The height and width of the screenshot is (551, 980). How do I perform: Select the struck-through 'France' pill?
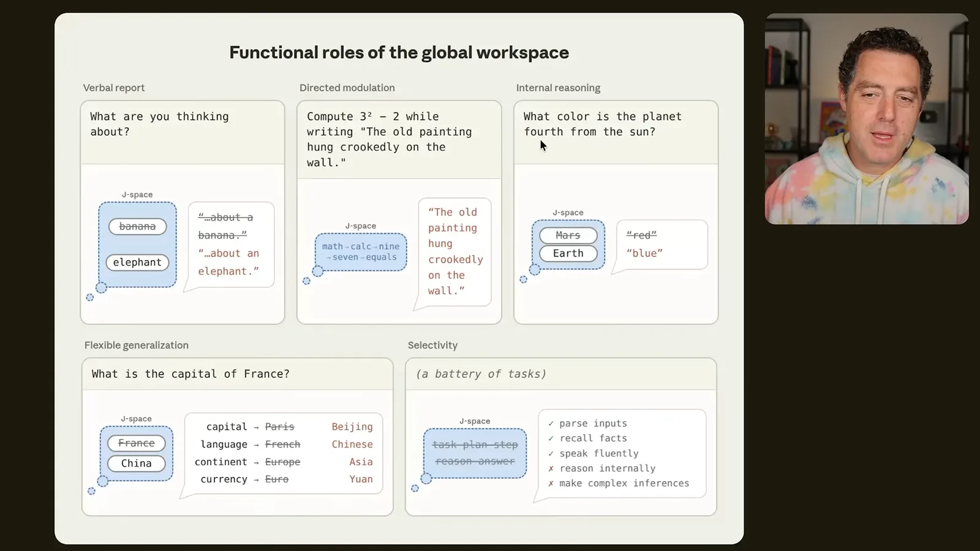pos(137,443)
